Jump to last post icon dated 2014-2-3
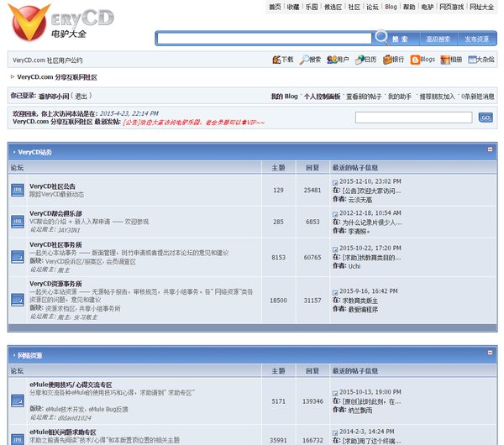 pos(335,432)
